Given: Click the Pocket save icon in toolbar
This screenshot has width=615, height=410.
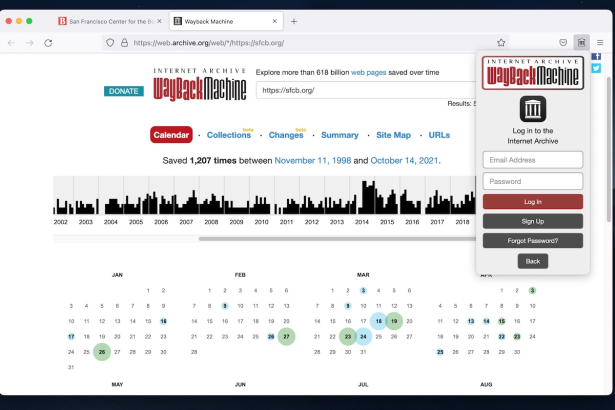Looking at the screenshot, I should [x=563, y=43].
